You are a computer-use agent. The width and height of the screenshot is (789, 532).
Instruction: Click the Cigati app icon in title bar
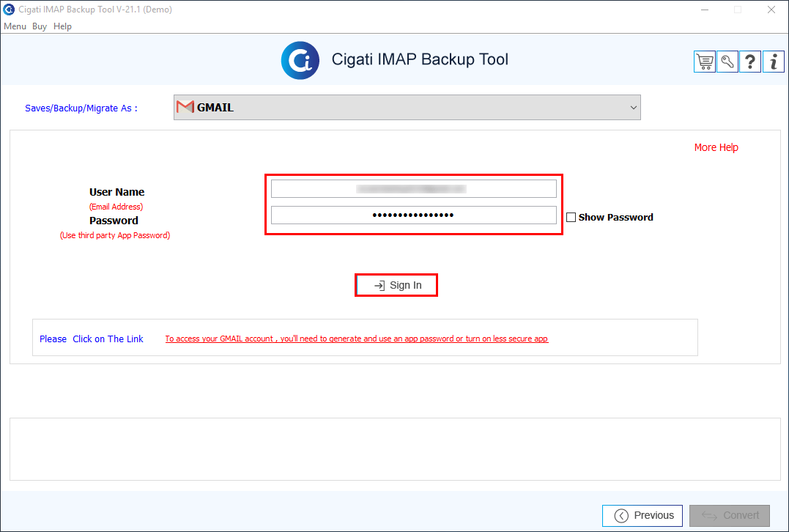tap(9, 10)
